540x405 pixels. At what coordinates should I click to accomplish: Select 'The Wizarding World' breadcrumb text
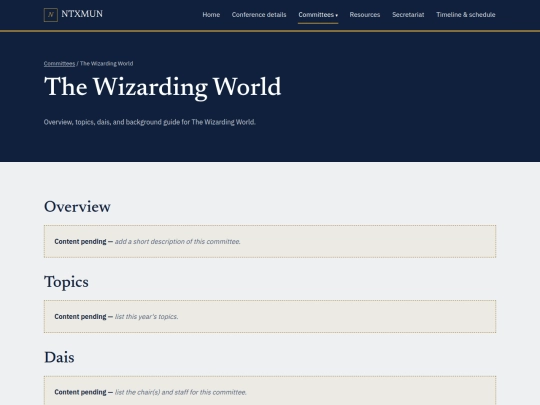[x=106, y=63]
